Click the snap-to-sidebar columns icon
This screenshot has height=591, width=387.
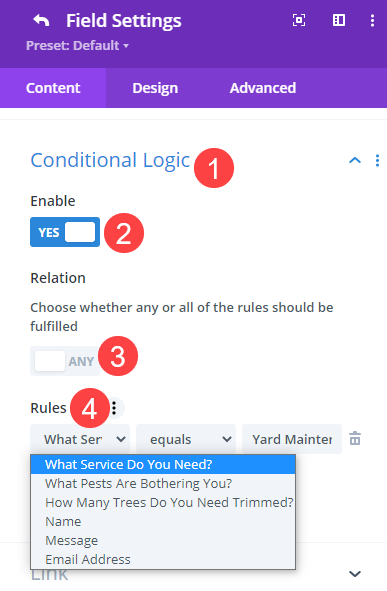coord(339,20)
